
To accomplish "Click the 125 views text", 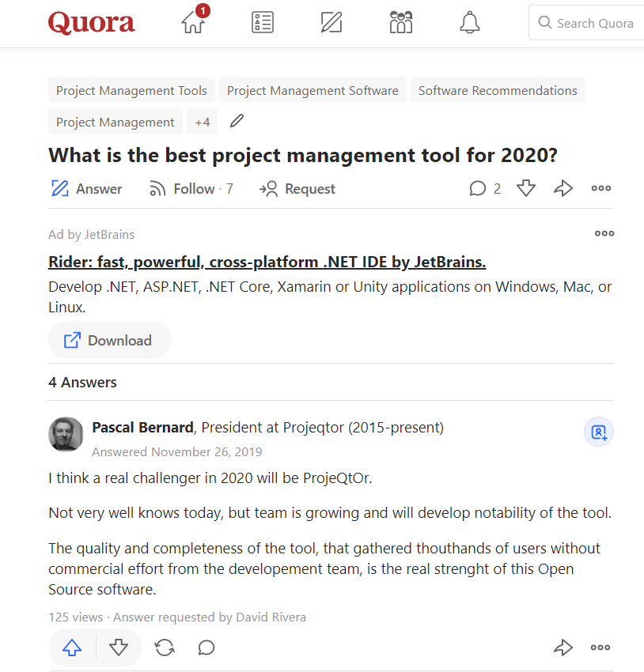I will (76, 617).
